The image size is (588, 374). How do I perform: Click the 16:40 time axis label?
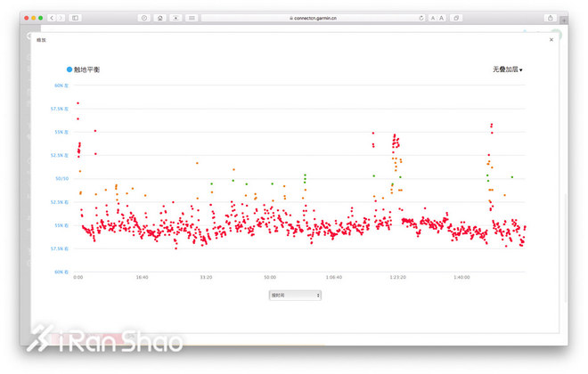click(142, 277)
